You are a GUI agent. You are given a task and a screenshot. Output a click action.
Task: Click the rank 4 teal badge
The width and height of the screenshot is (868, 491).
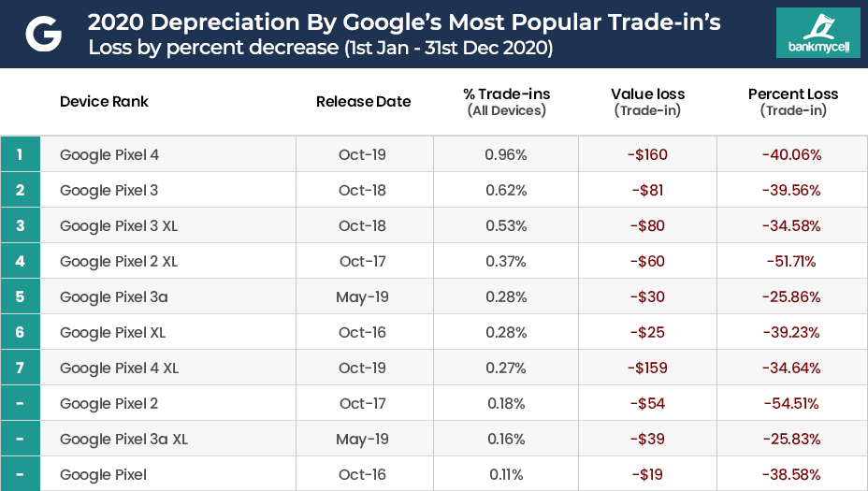tap(20, 262)
